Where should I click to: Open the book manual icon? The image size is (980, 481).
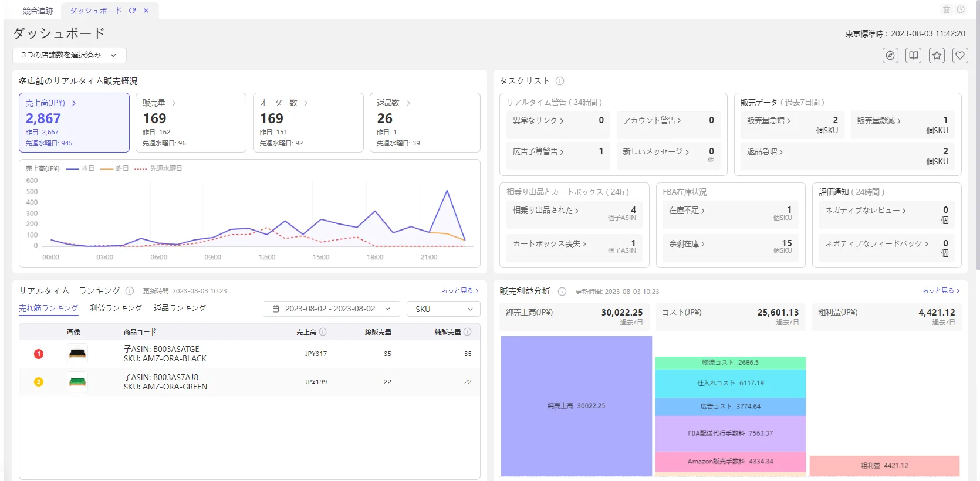pyautogui.click(x=914, y=55)
